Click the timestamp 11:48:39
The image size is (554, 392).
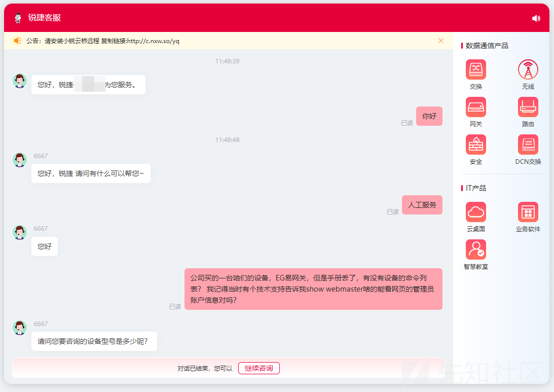pyautogui.click(x=227, y=61)
